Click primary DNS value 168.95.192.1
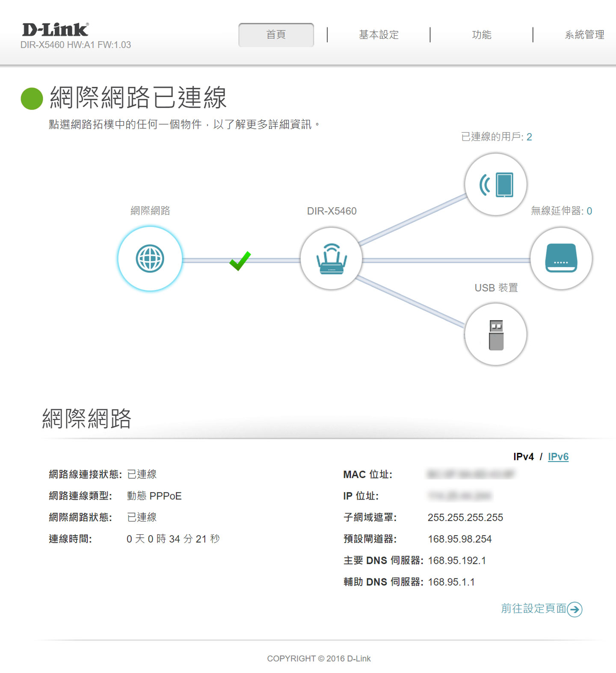Image resolution: width=616 pixels, height=673 pixels. [x=457, y=560]
